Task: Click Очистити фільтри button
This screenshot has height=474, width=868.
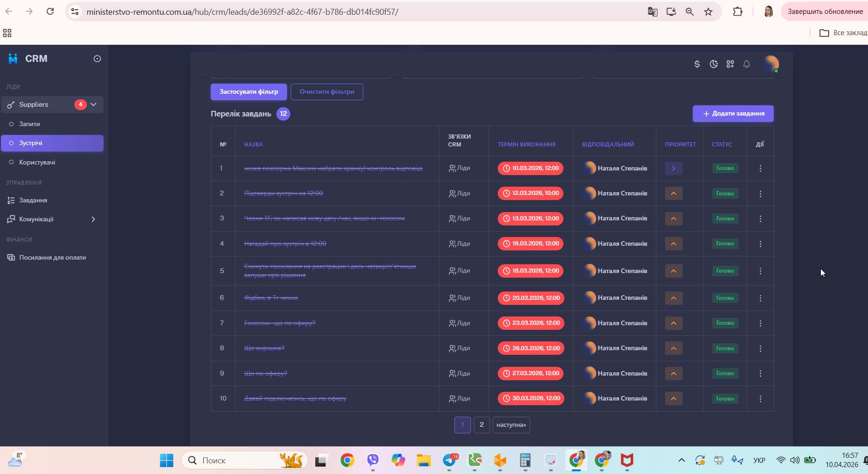Action: click(327, 92)
